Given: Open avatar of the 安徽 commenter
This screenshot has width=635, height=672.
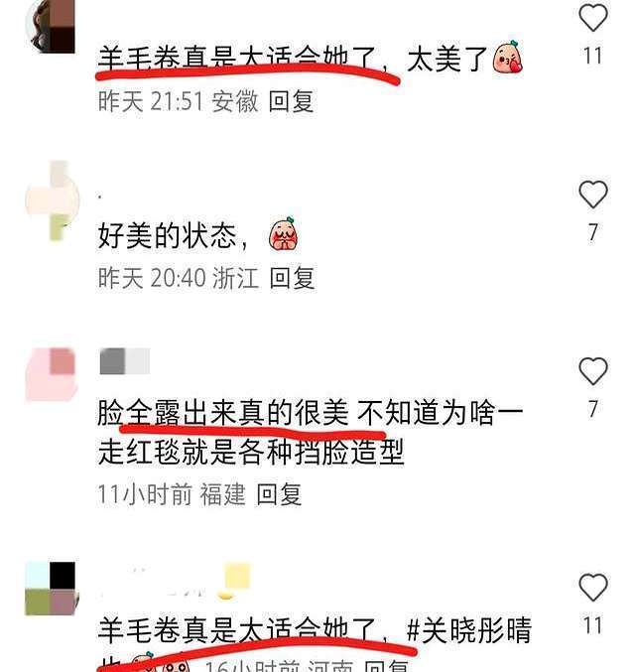Looking at the screenshot, I should 51,27.
